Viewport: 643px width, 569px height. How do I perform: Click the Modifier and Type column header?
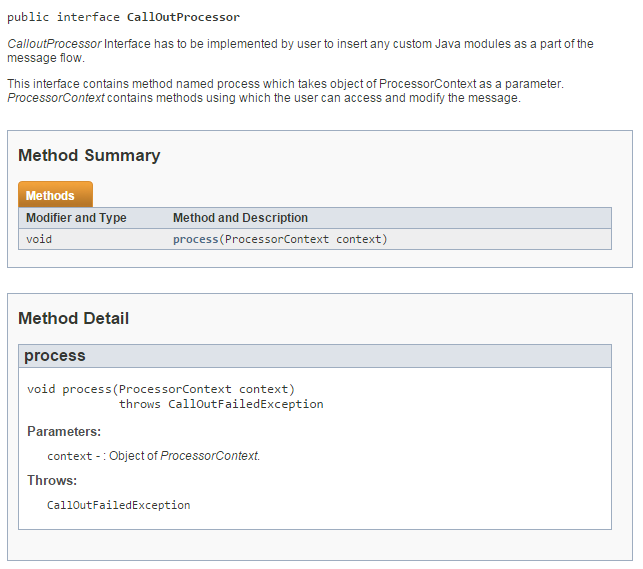click(x=76, y=218)
